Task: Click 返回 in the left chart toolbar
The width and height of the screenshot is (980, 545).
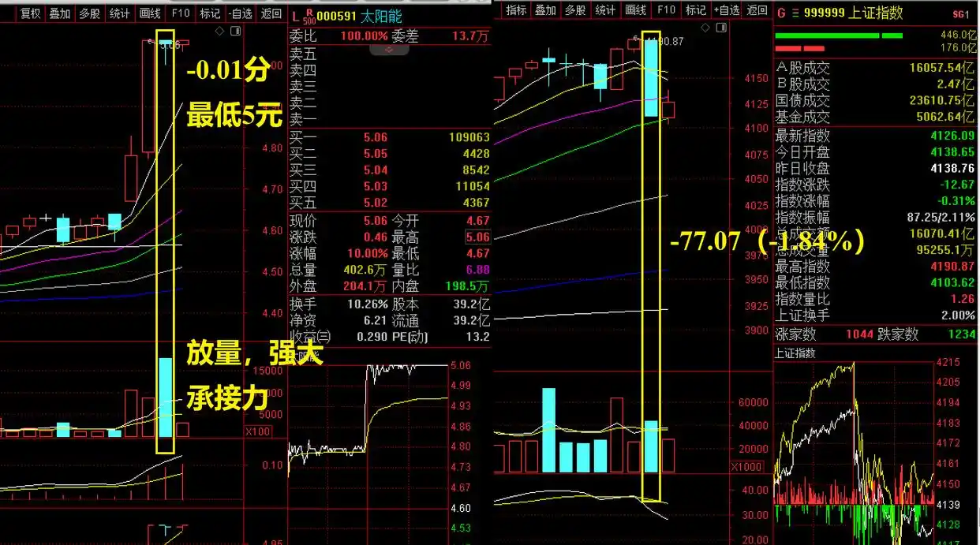Action: click(x=271, y=13)
